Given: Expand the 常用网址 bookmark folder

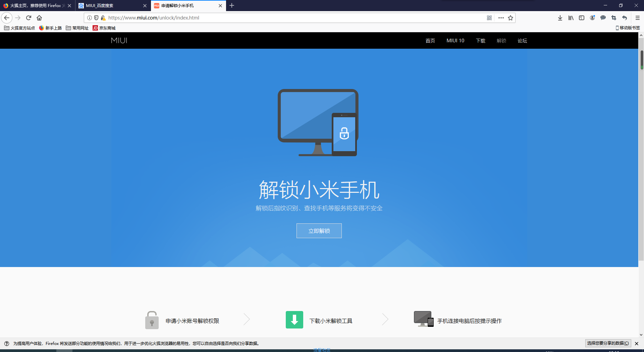Looking at the screenshot, I should [x=77, y=28].
